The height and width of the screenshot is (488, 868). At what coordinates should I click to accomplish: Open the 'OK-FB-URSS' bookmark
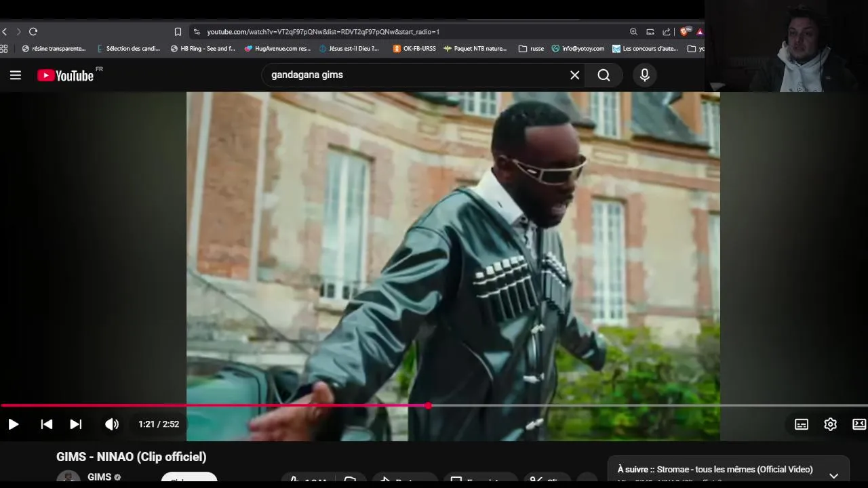(414, 49)
